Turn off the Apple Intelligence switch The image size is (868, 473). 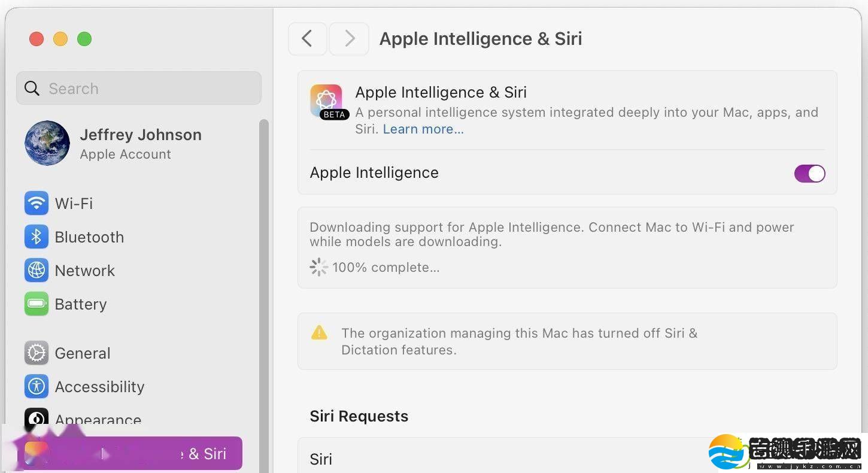809,174
